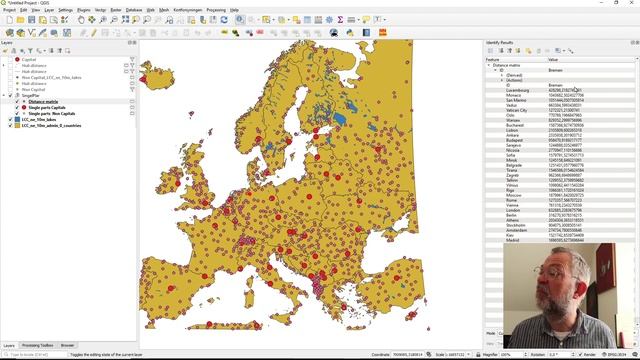640x360 pixels.
Task: Open the attribute table icon
Action: tap(307, 20)
